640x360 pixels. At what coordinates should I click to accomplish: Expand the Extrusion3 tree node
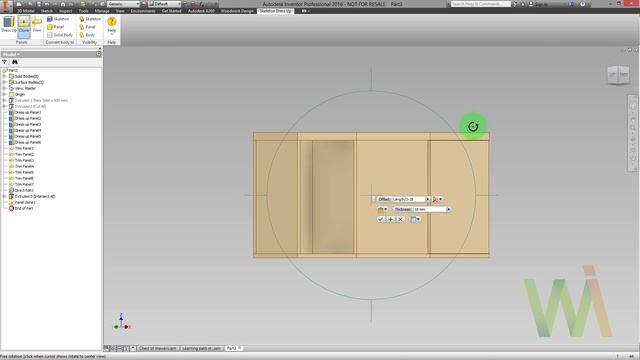4,196
